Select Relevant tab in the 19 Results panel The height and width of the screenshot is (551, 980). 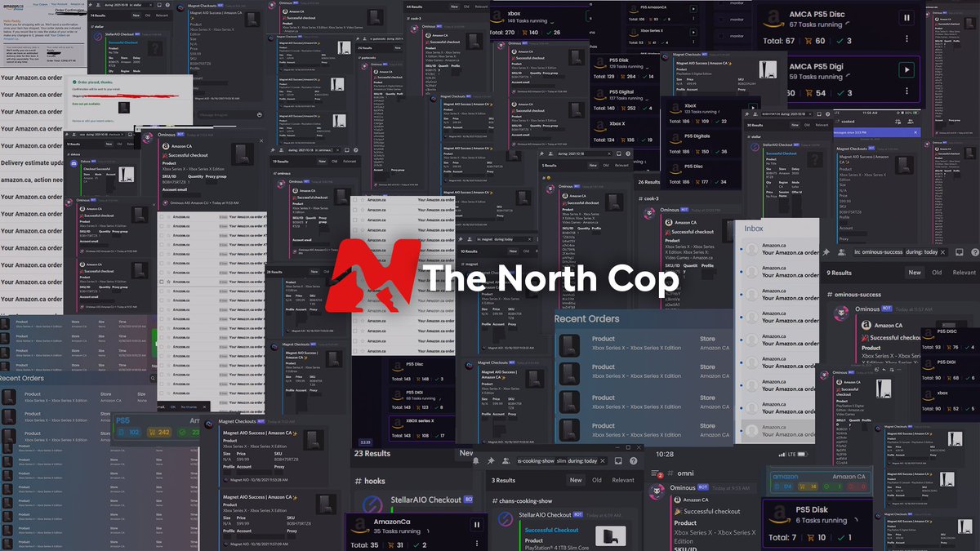(x=349, y=162)
